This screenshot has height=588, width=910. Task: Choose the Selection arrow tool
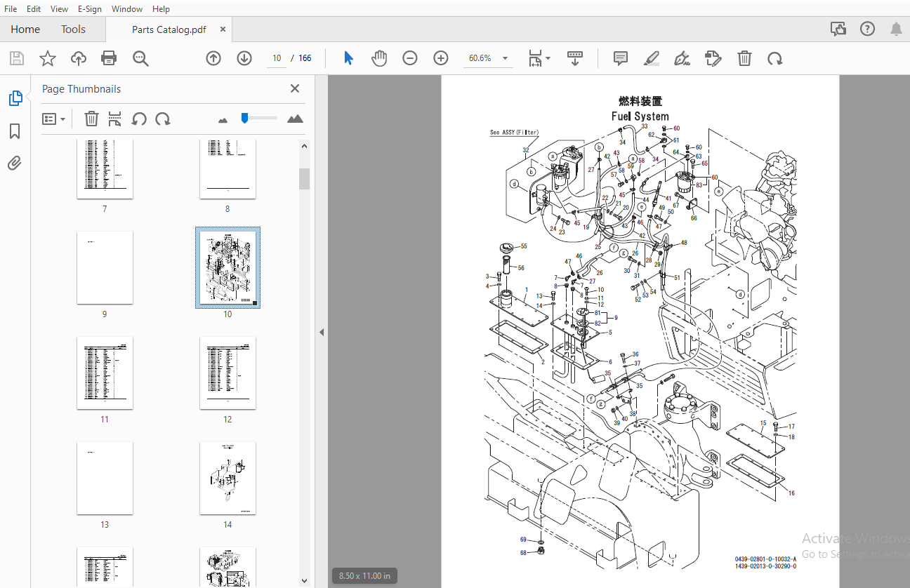point(348,58)
